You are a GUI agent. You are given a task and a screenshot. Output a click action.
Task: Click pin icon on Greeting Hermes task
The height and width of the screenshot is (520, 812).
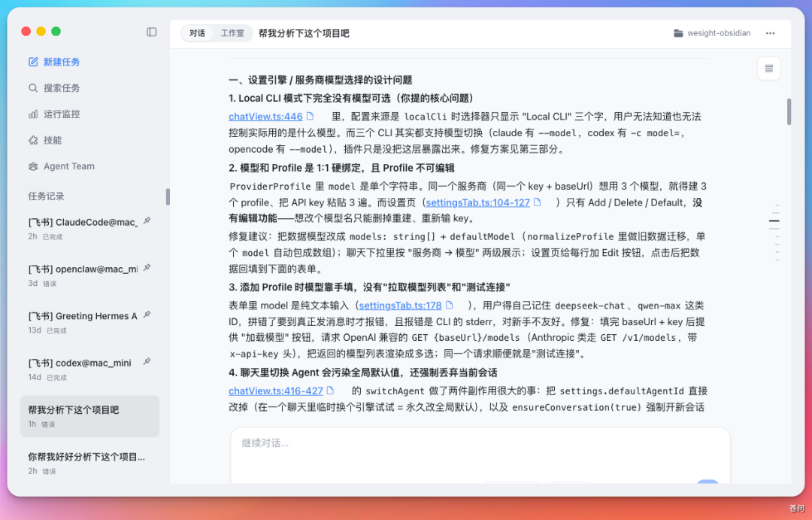pyautogui.click(x=147, y=315)
